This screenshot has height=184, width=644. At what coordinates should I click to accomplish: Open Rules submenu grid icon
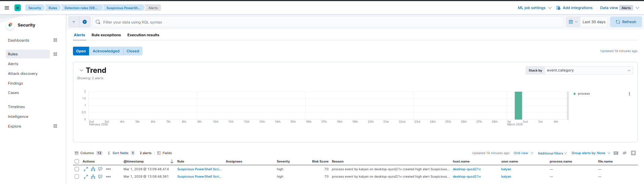[x=55, y=54]
